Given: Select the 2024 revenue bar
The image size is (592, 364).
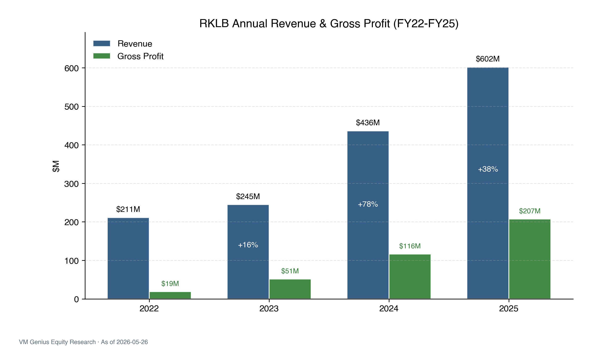Looking at the screenshot, I should coord(368,215).
